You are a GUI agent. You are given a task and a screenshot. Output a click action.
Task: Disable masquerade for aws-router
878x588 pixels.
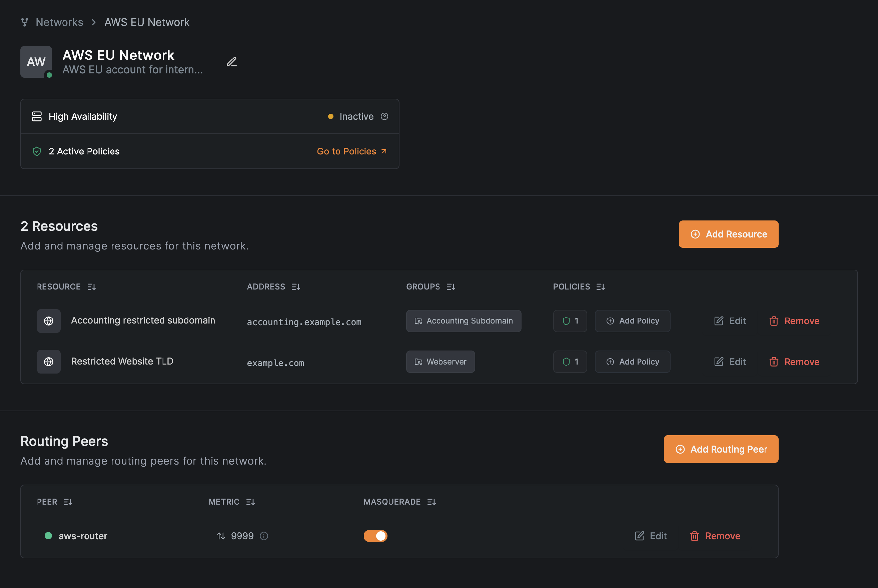[x=376, y=536]
